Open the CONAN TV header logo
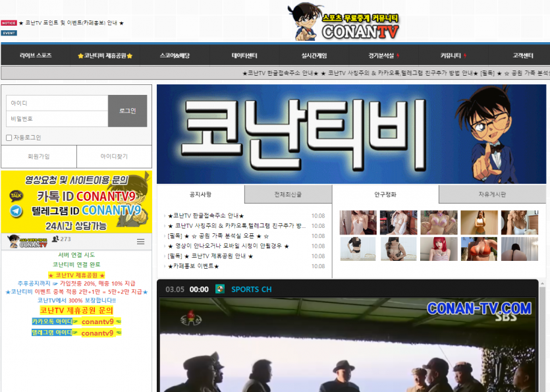This screenshot has height=392, width=550. coord(343,22)
